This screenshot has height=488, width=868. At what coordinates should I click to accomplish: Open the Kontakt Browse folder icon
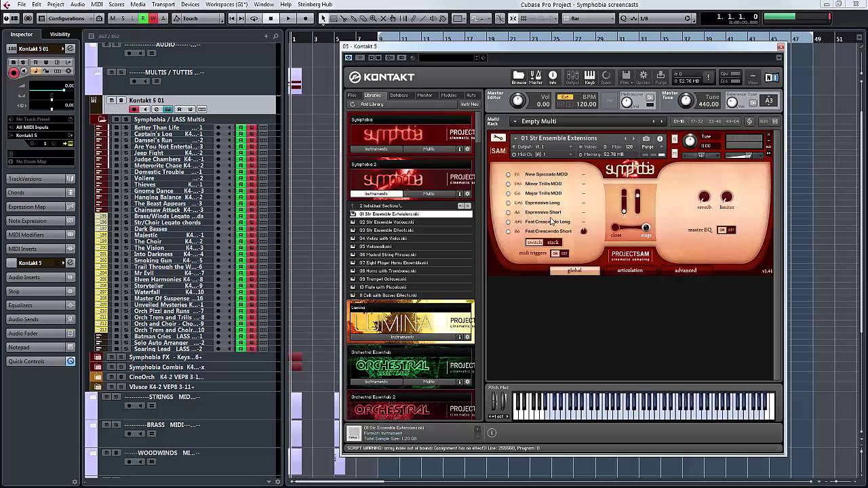tap(518, 77)
